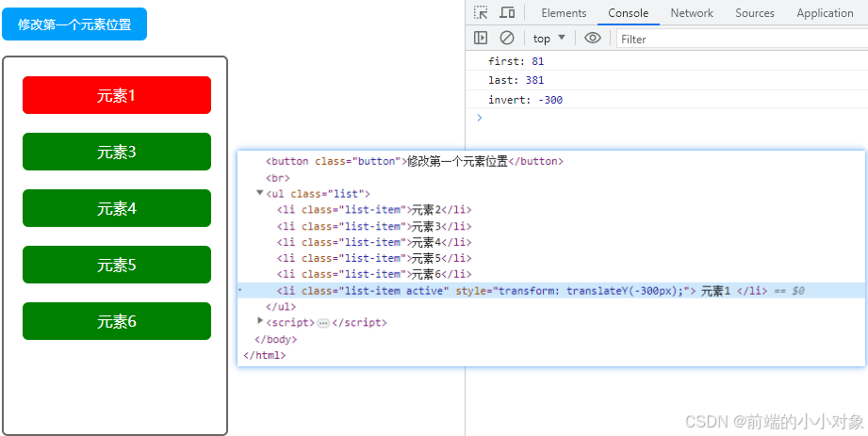Viewport: 868px width, 436px height.
Task: Click the 修改第一个元素位置 button
Action: [x=74, y=24]
